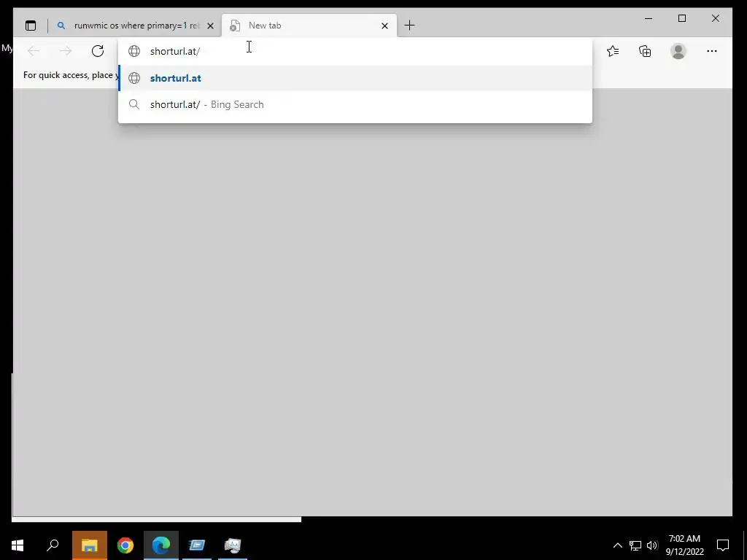The height and width of the screenshot is (560, 747).
Task: Open the Collections icon
Action: click(x=645, y=51)
